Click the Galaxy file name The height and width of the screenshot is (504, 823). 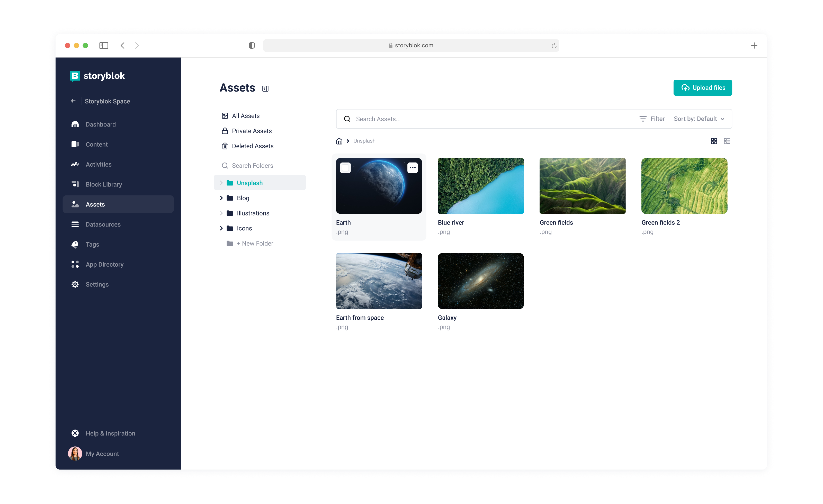click(447, 318)
